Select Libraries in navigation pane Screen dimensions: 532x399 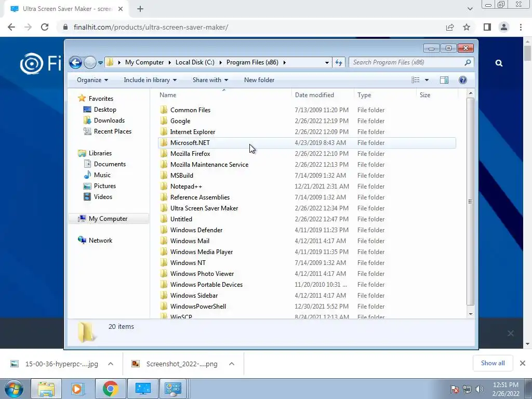click(100, 153)
